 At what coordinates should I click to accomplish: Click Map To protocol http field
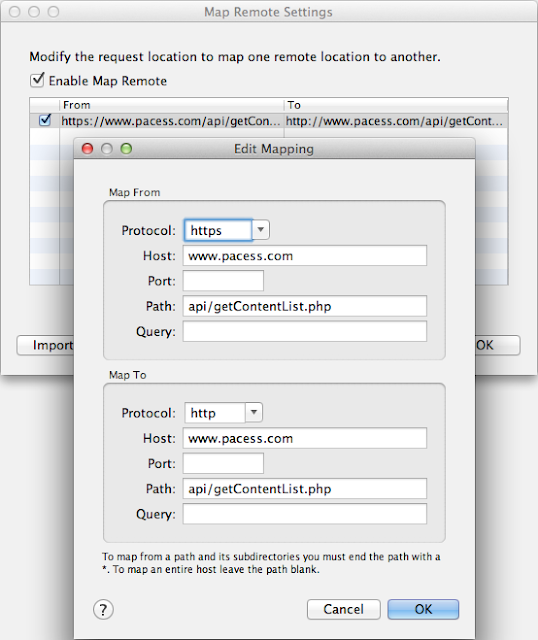(x=215, y=412)
